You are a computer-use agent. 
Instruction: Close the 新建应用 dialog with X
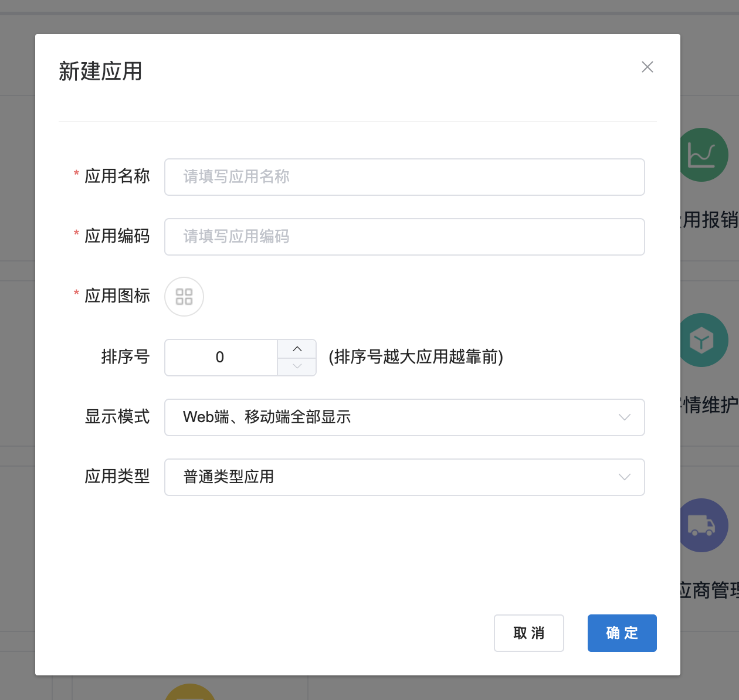[648, 67]
